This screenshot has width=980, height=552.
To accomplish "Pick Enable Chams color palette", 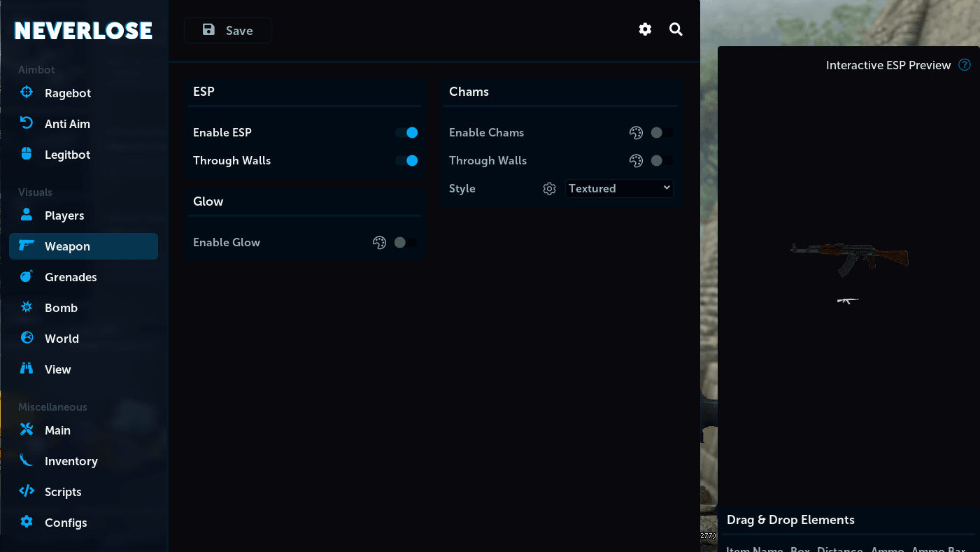I will [636, 133].
